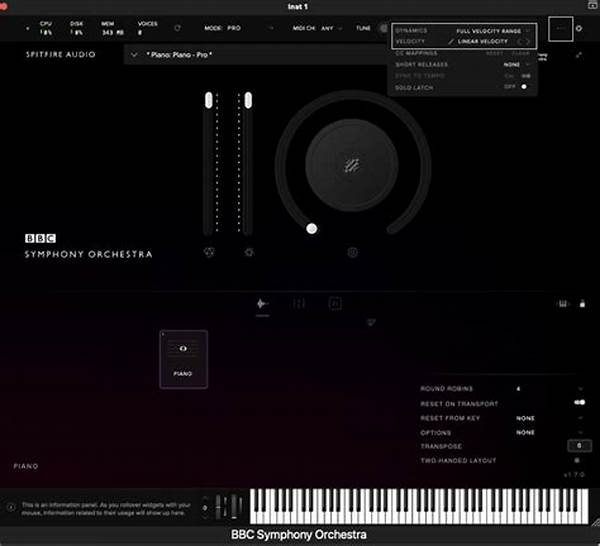Click the Clear button in CC Mappings row

click(x=521, y=53)
